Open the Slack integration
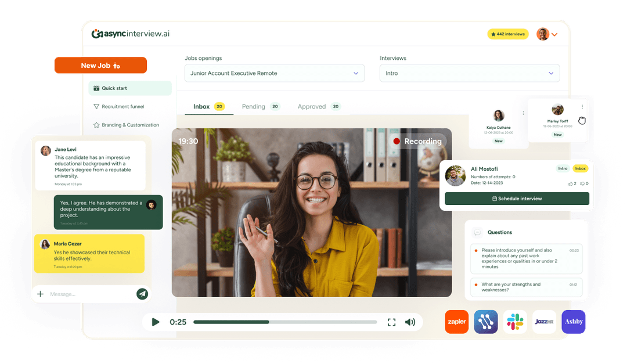This screenshot has width=627, height=364. 514,322
